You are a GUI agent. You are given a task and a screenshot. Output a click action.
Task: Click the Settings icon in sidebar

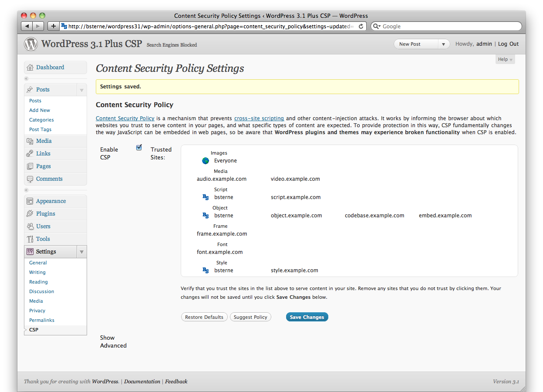30,252
